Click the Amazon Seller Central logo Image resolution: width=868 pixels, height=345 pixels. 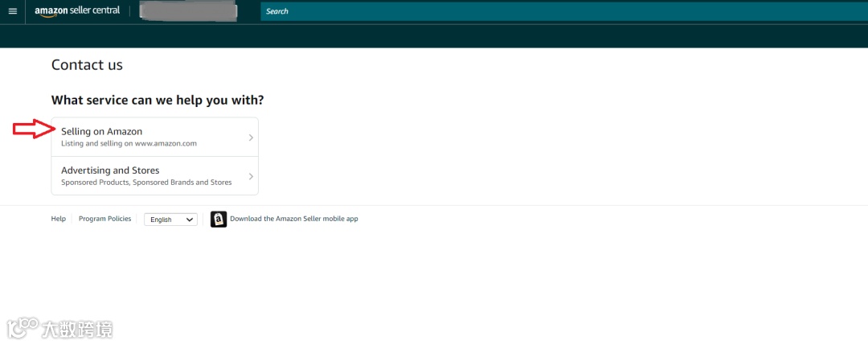77,11
